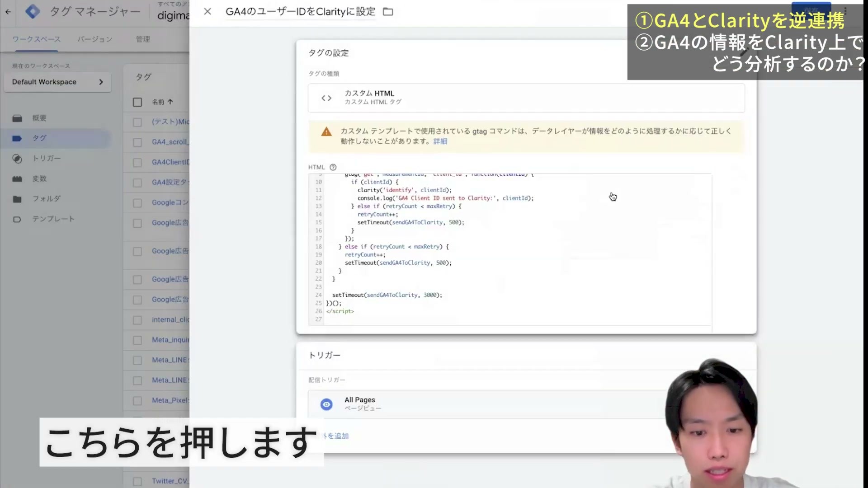Click the help icon next to HTML label
The width and height of the screenshot is (868, 488).
pos(333,167)
